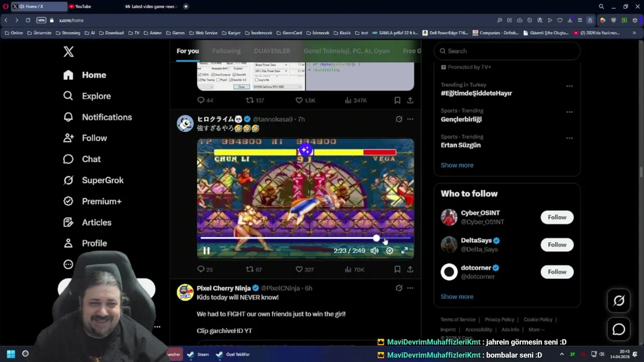Follow dotcorner account
This screenshot has height=362, width=644.
coord(557,272)
